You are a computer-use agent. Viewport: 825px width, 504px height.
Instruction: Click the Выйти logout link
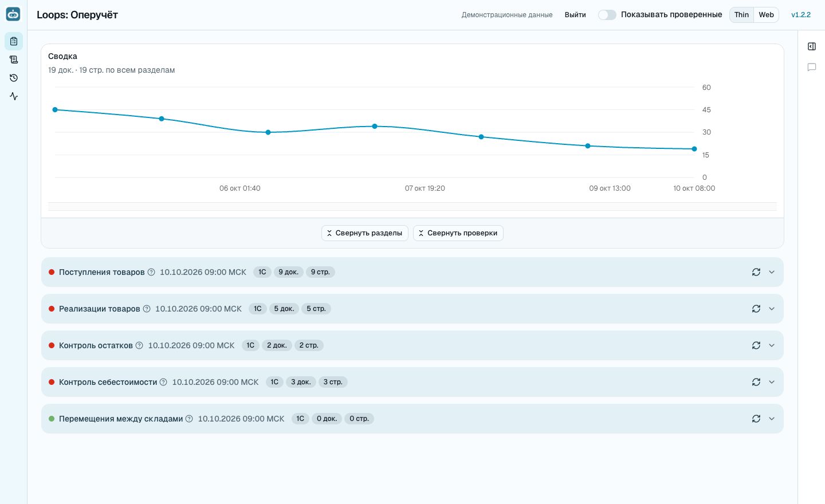[575, 15]
